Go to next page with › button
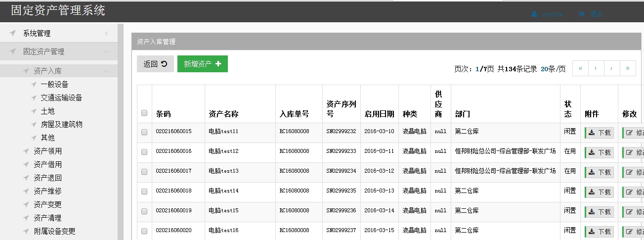The width and height of the screenshot is (644, 240). tap(612, 68)
